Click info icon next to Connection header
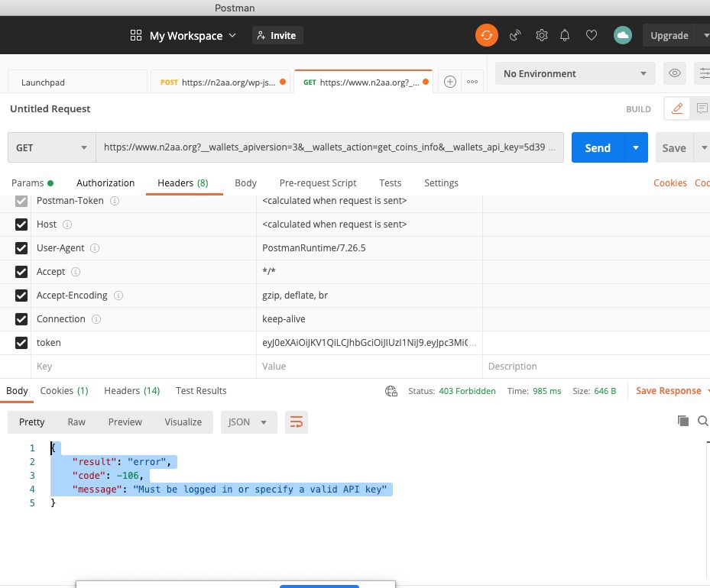The width and height of the screenshot is (710, 588). point(96,319)
